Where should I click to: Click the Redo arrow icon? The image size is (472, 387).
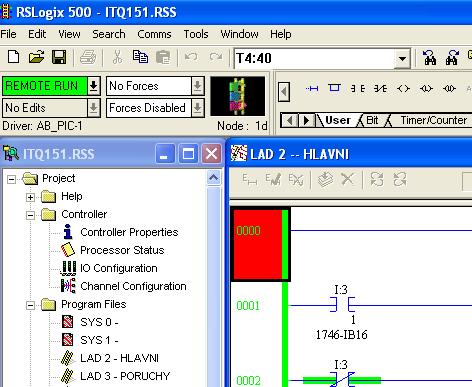pos(216,57)
